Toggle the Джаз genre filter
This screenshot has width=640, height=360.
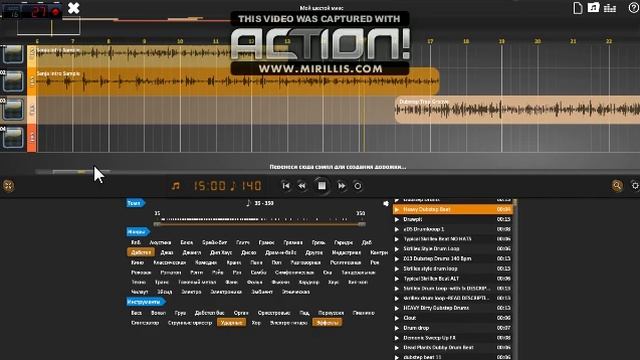(167, 253)
